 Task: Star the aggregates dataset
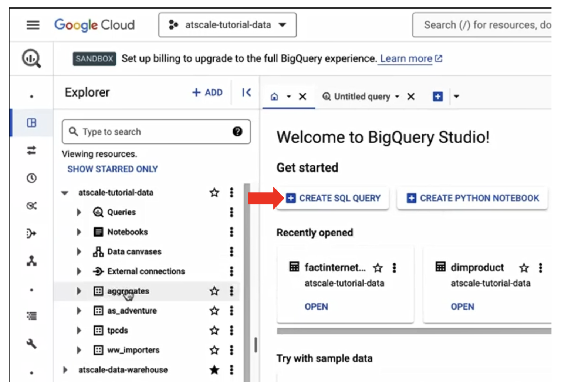pos(214,291)
